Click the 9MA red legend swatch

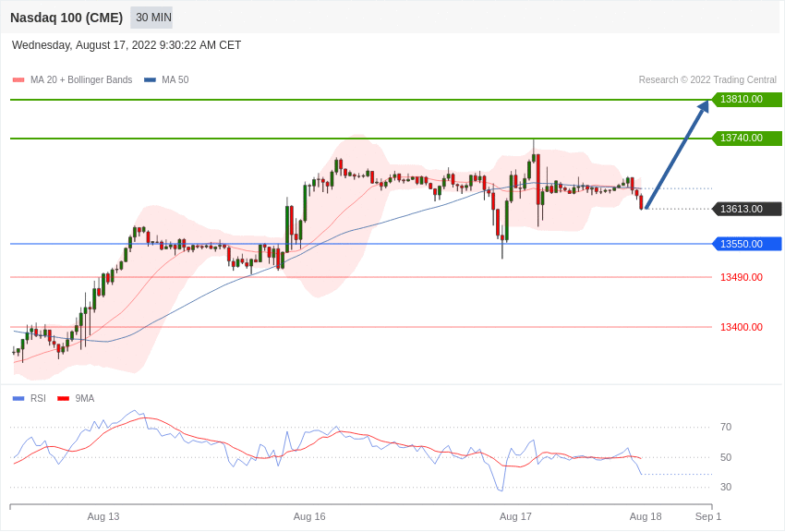click(x=63, y=398)
